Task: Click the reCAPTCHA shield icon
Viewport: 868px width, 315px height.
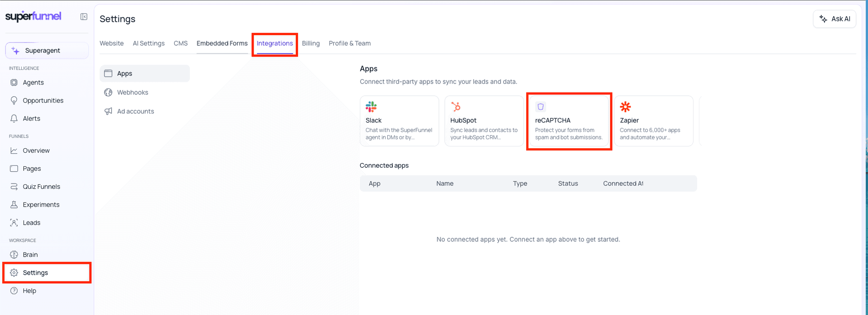Action: point(541,107)
